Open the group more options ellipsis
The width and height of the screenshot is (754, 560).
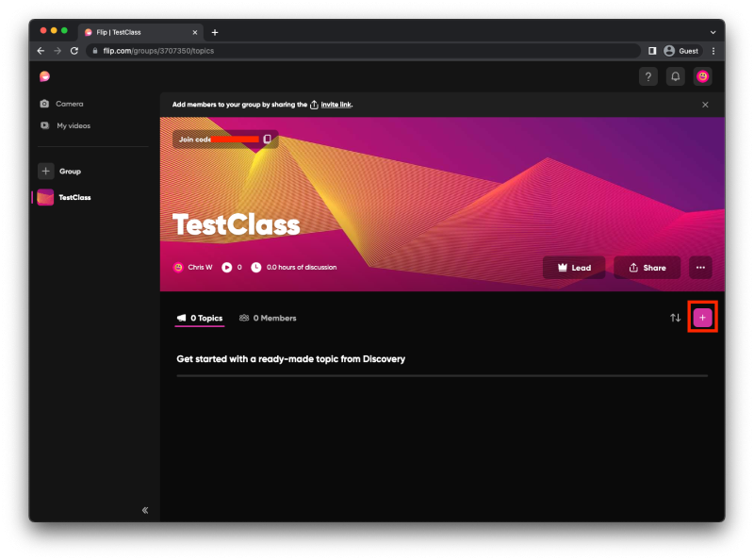pos(700,267)
